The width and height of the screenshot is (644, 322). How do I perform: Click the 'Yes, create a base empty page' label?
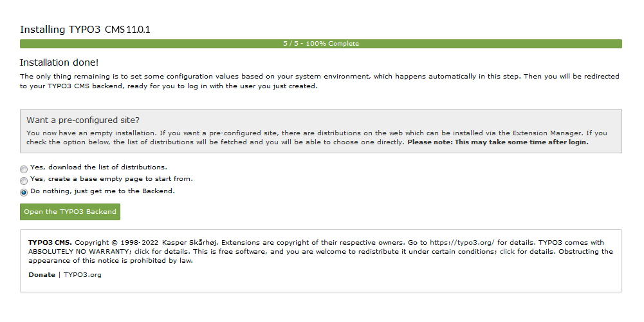tap(111, 179)
